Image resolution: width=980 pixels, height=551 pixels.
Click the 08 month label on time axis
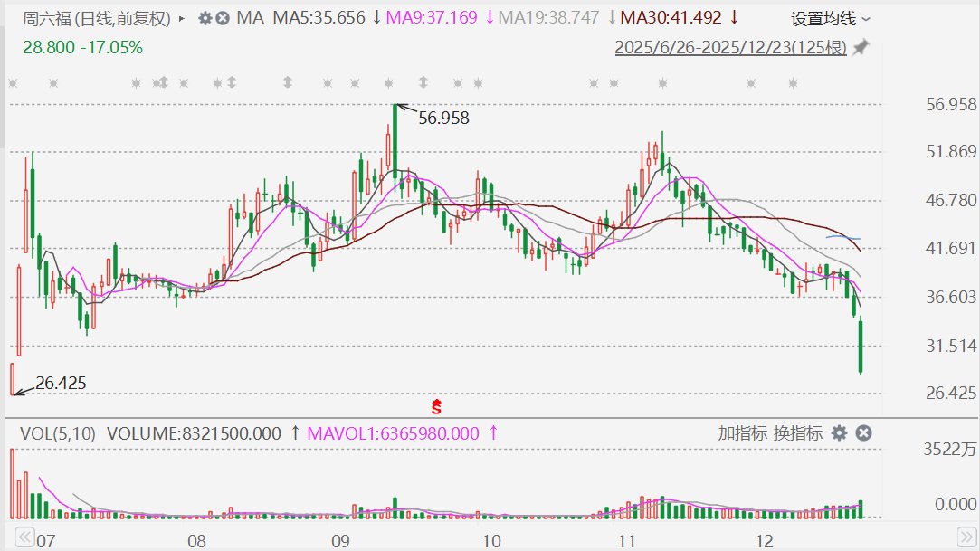(x=197, y=541)
